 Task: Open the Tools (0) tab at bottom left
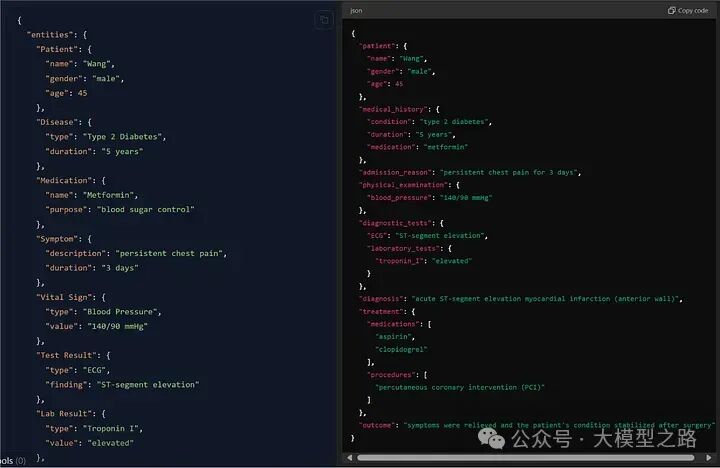[12, 459]
